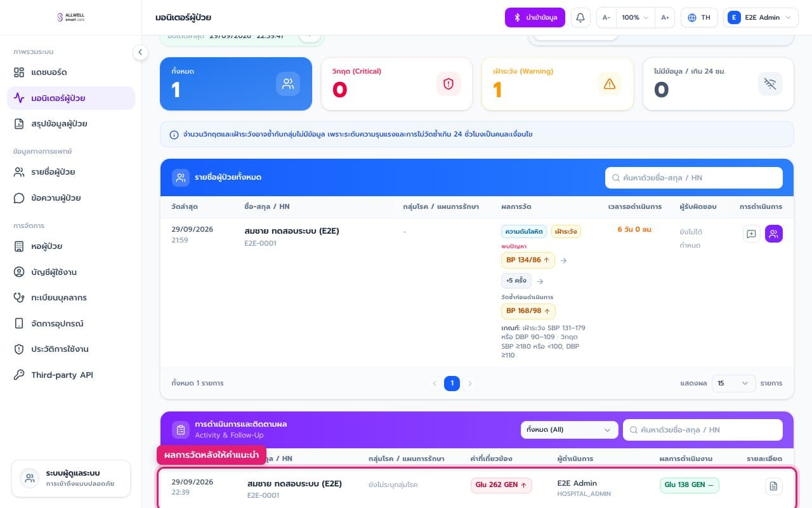Open ข้อความผู้ป่วย in the sidebar

(71, 198)
